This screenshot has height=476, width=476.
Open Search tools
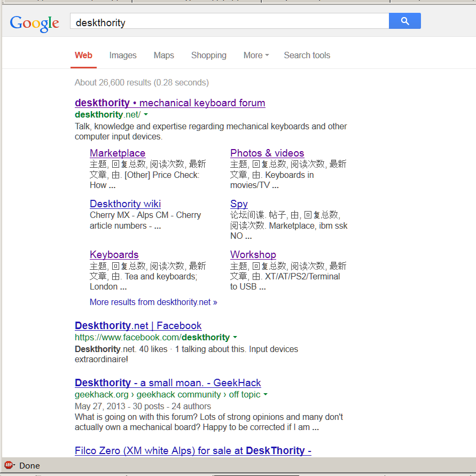pos(307,55)
